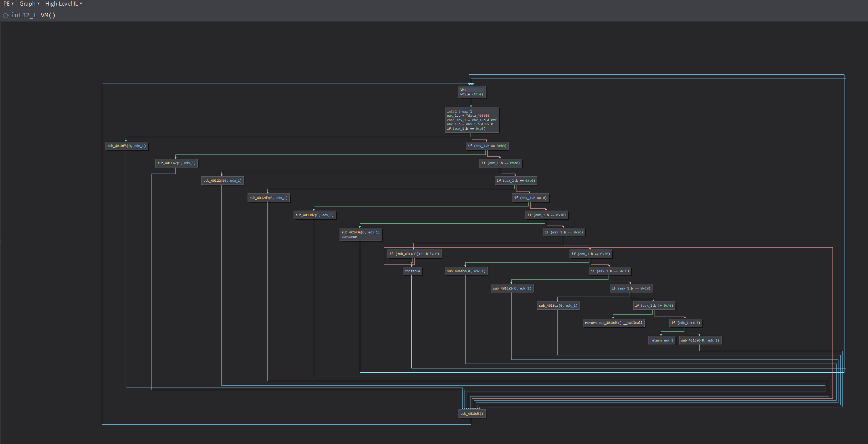Click the sub_4010d3() block at bottom
868x444 pixels.
pyautogui.click(x=472, y=414)
